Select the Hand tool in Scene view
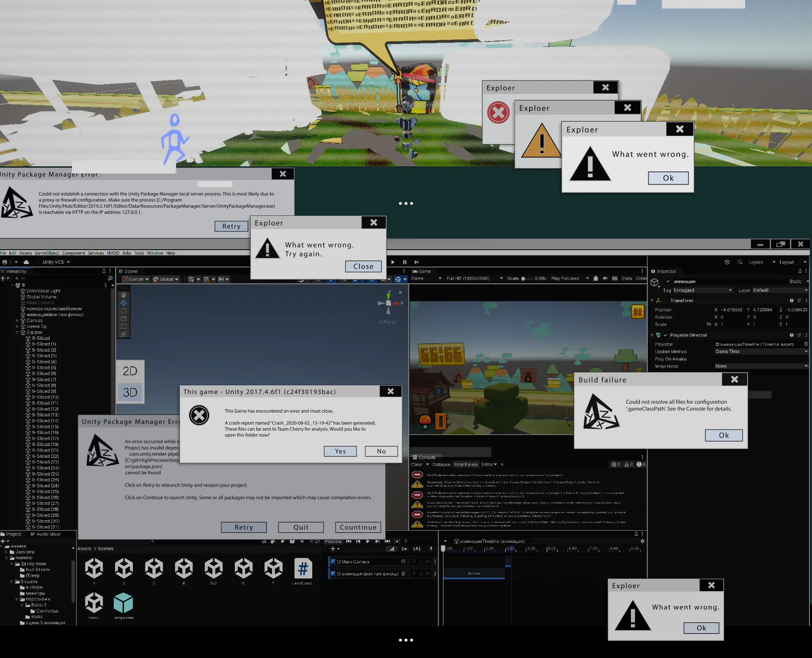 tap(124, 295)
